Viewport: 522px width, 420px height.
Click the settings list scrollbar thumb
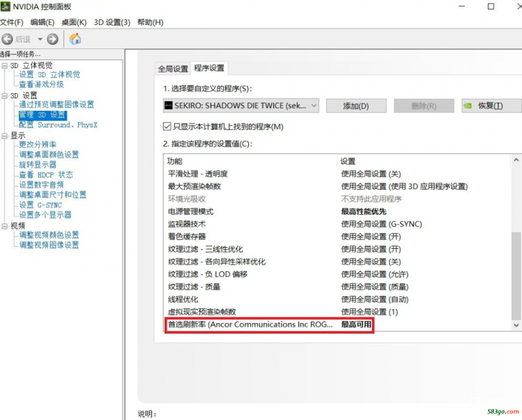pos(516,276)
